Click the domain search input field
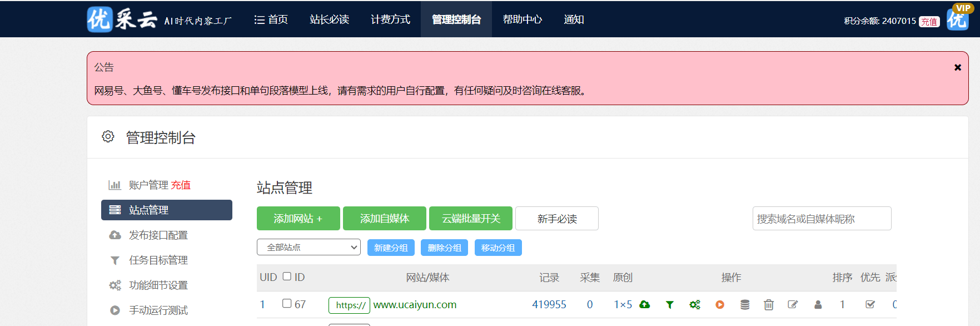Screen dimensions: 980x326 (822, 219)
